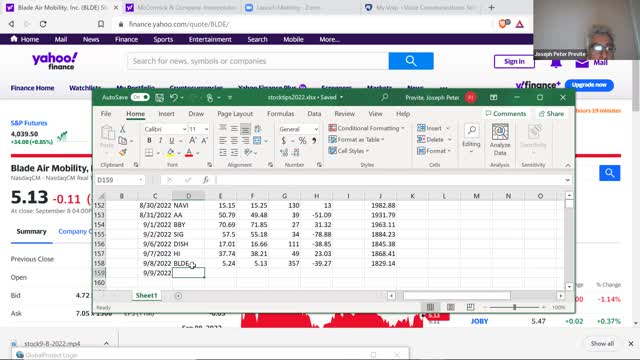Switch to the Review ribbon tab
The width and height of the screenshot is (640, 360).
344,114
